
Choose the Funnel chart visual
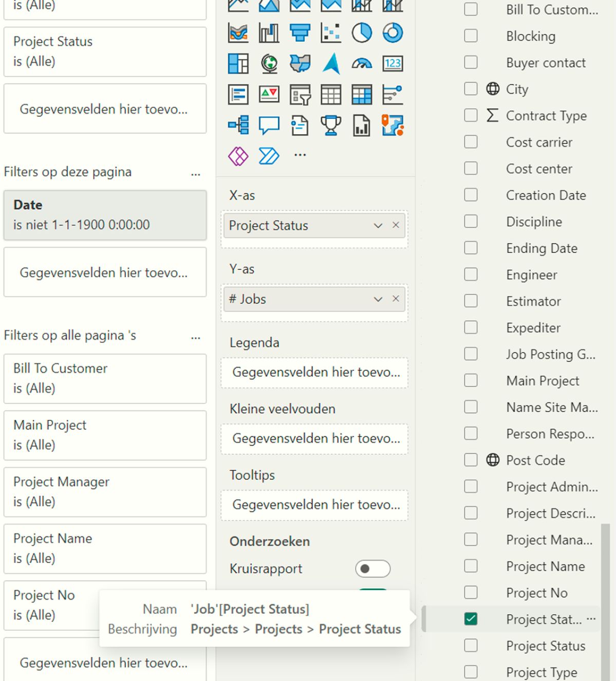[300, 33]
